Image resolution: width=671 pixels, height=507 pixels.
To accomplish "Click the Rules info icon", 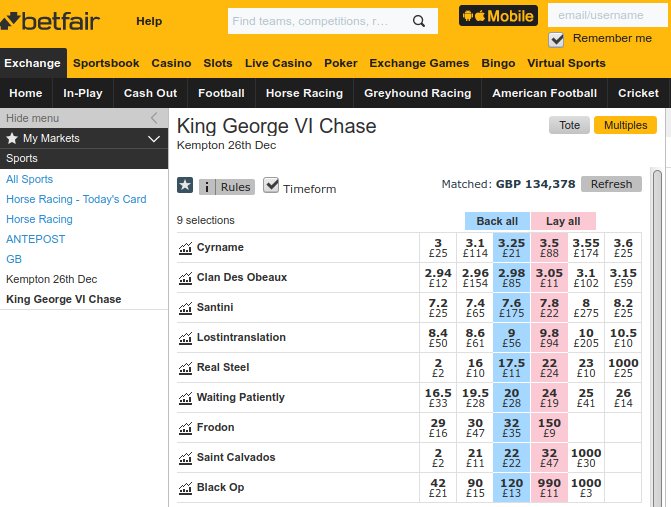I will [x=207, y=187].
